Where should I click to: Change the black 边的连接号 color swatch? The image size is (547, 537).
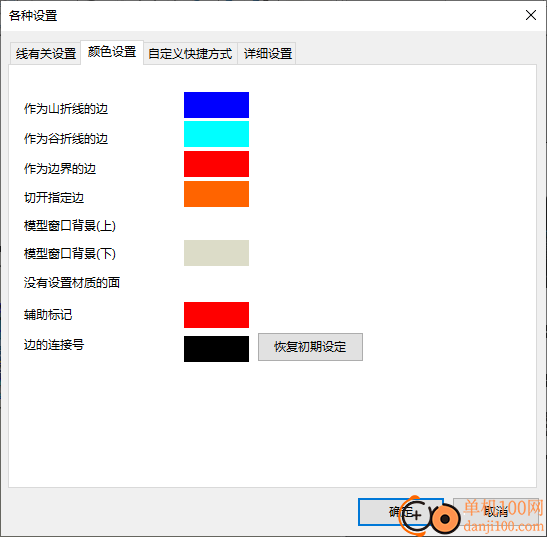(x=216, y=349)
